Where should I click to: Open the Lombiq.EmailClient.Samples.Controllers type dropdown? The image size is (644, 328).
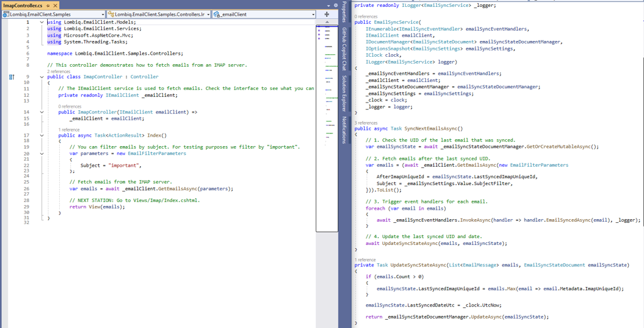tap(159, 14)
